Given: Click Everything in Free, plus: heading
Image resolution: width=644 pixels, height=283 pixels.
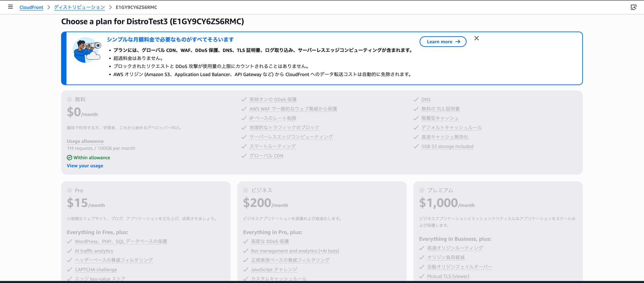Looking at the screenshot, I should click(98, 232).
